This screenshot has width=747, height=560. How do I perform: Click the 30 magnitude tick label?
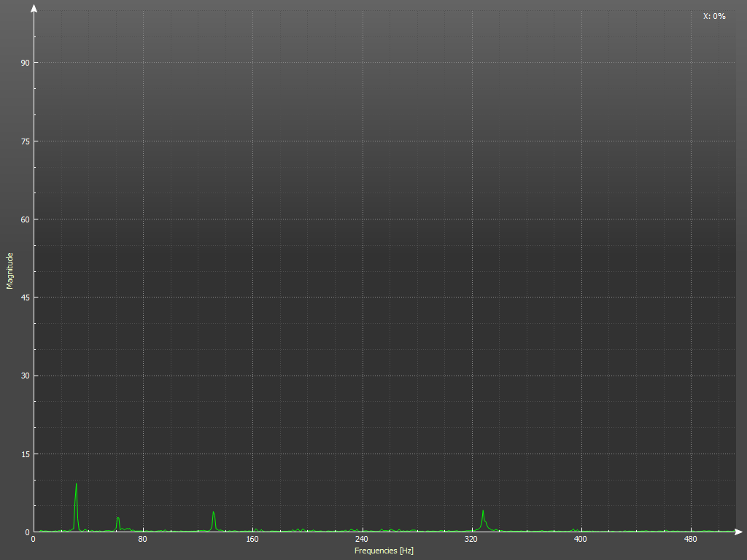[x=25, y=376]
